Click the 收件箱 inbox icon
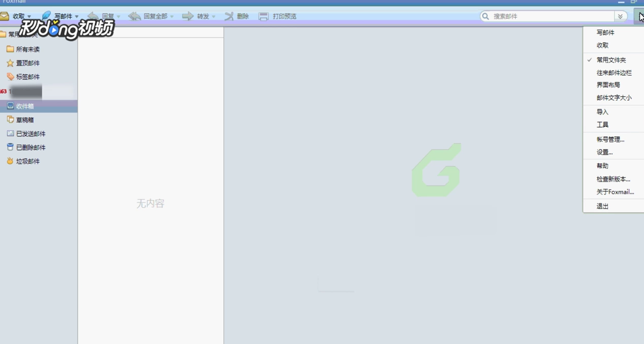 click(x=10, y=106)
